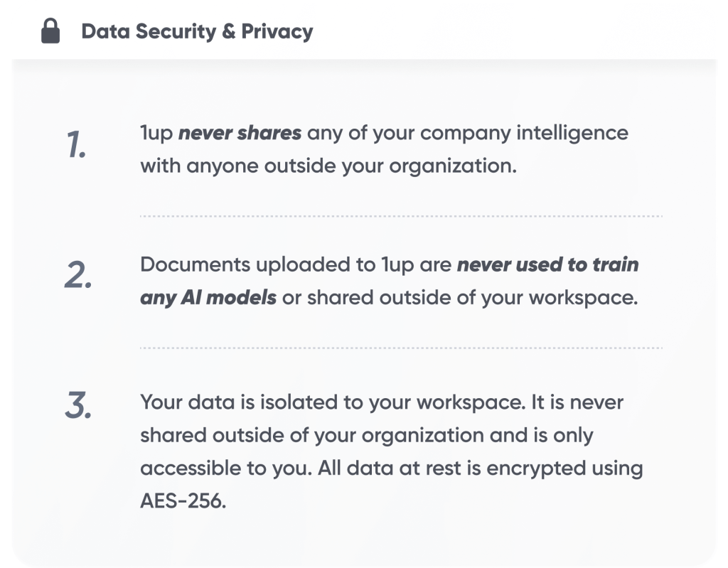Click the word "Documents" in item two
Screen dimensions: 728x568
(196, 265)
